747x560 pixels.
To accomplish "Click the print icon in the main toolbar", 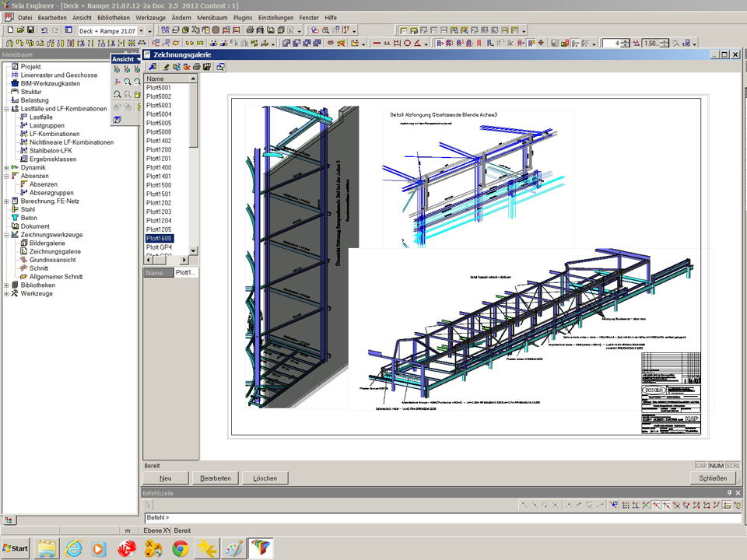I will (x=250, y=30).
